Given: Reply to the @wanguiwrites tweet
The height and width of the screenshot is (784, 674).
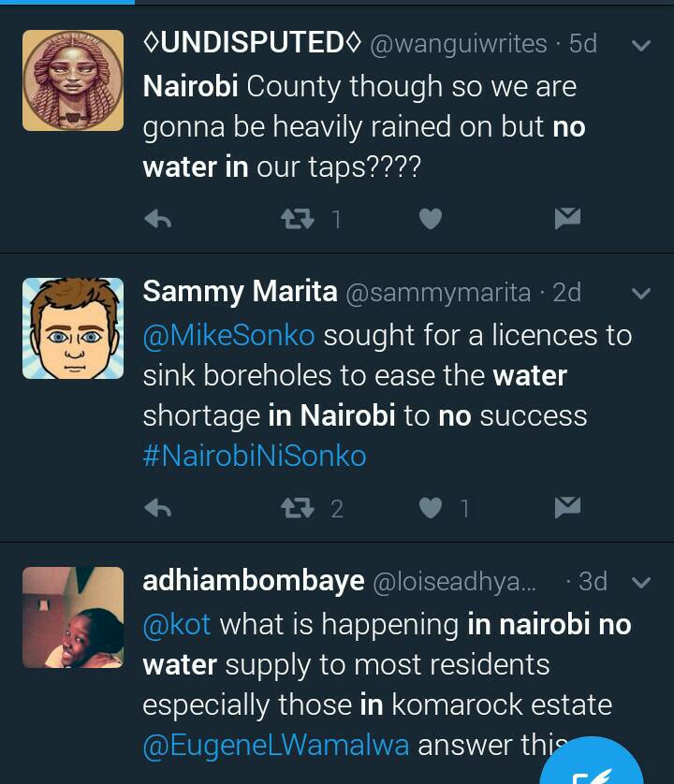Looking at the screenshot, I should click(x=158, y=219).
